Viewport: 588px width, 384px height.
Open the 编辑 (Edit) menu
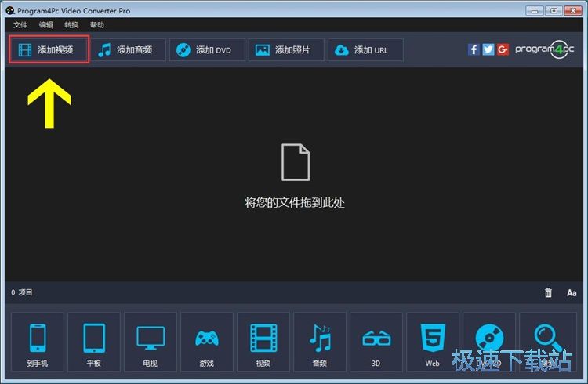click(x=45, y=25)
